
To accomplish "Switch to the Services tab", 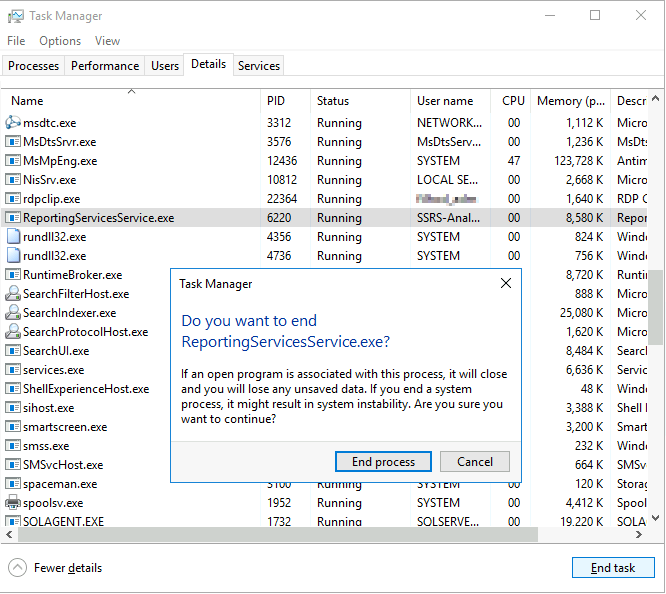I will point(259,66).
